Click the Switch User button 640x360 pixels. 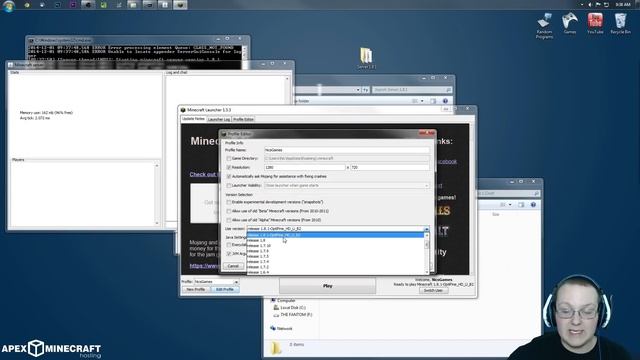[433, 290]
